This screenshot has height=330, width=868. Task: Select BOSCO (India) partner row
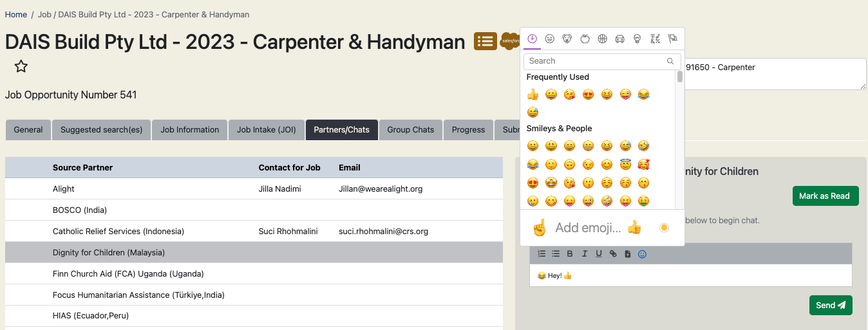254,210
